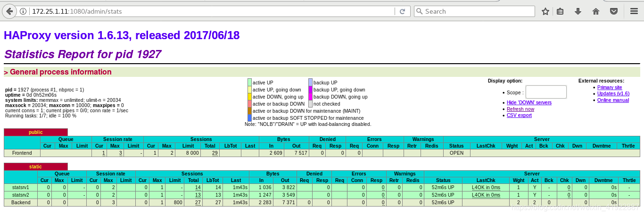Open the Online manual link
Image resolution: width=644 pixels, height=216 pixels.
pos(613,100)
